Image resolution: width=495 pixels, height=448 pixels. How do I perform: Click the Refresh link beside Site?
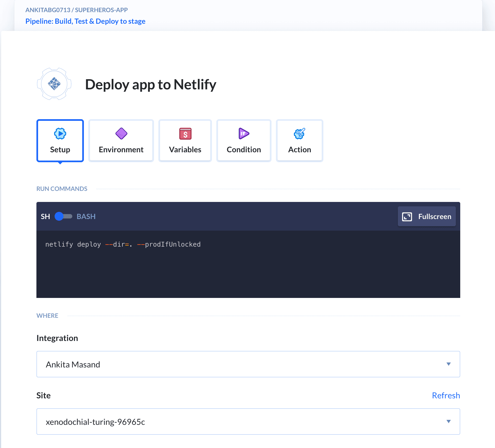point(446,395)
